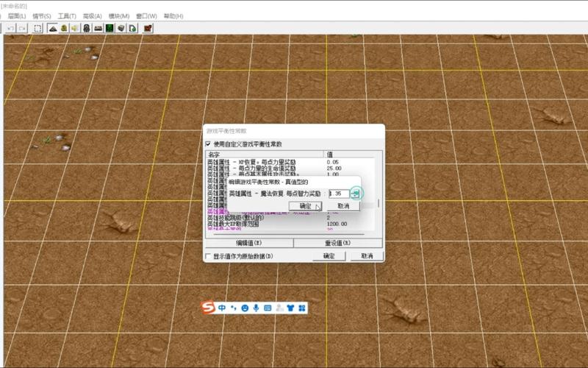The width and height of the screenshot is (588, 368).
Task: Open the Campaign Editor toolbar icon
Action: point(98,29)
